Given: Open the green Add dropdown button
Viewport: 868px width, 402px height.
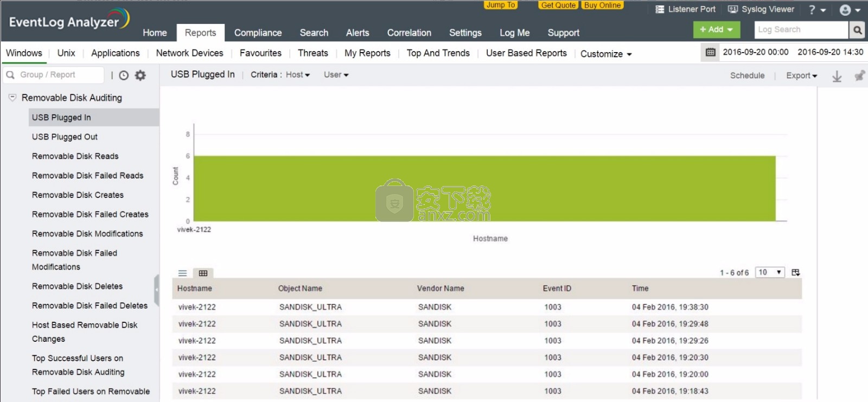Looking at the screenshot, I should point(717,29).
